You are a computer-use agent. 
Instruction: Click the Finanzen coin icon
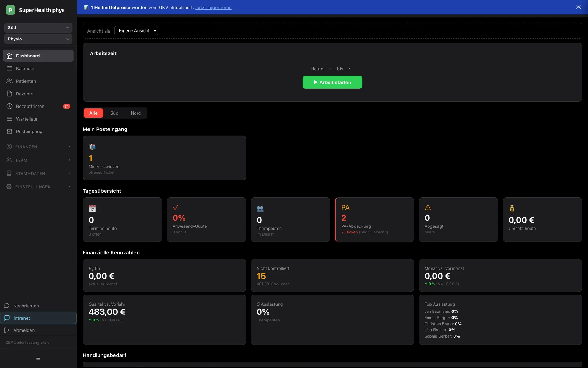(9, 146)
